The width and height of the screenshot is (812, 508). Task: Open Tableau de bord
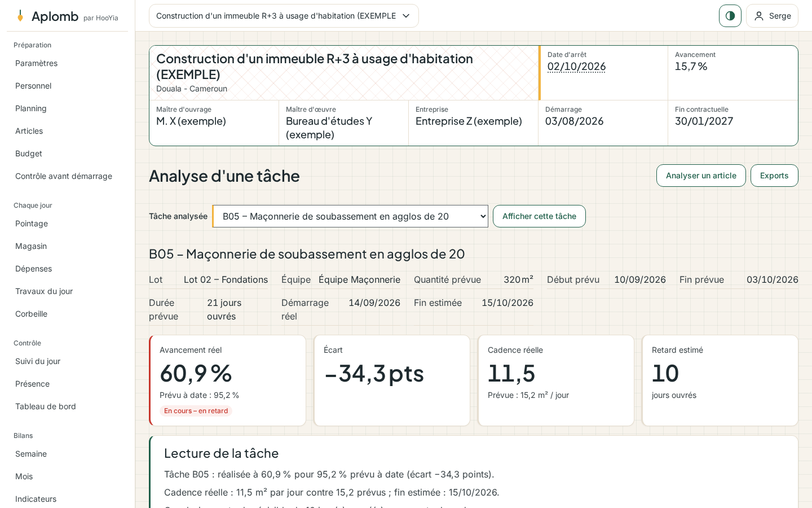coord(68,406)
